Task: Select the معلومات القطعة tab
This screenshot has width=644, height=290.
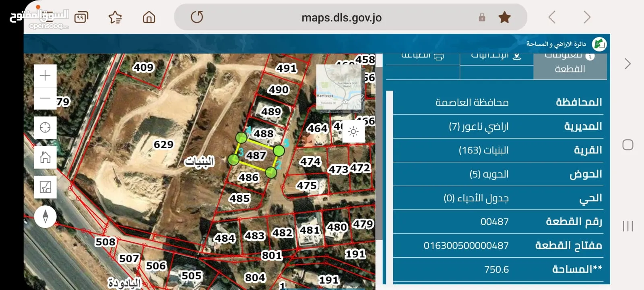Action: [x=570, y=66]
